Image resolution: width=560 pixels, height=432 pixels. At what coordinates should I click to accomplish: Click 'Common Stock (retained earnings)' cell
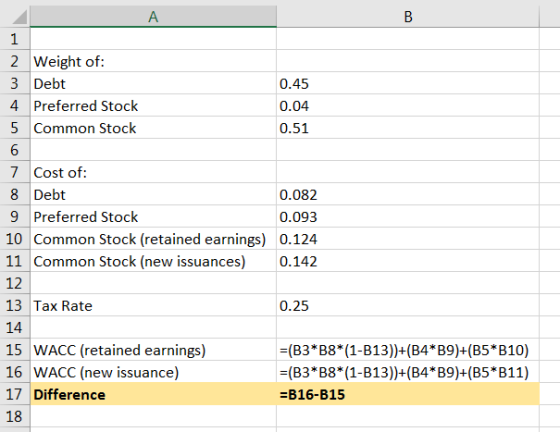pos(153,239)
